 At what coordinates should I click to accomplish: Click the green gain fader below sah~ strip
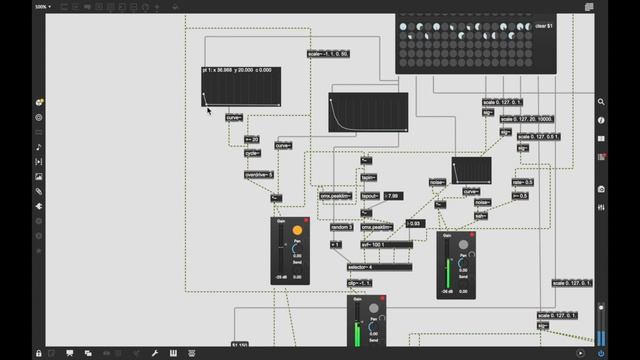tap(447, 263)
